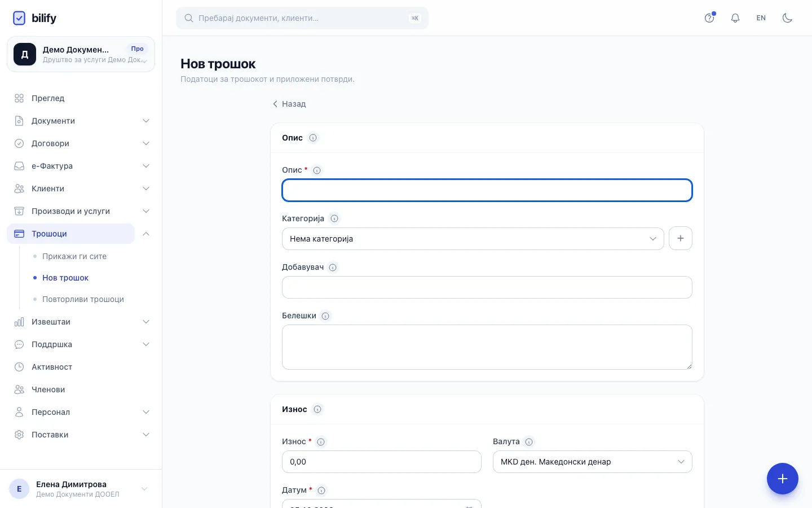
Task: Show info tooltip next to Добавувач
Action: 333,267
